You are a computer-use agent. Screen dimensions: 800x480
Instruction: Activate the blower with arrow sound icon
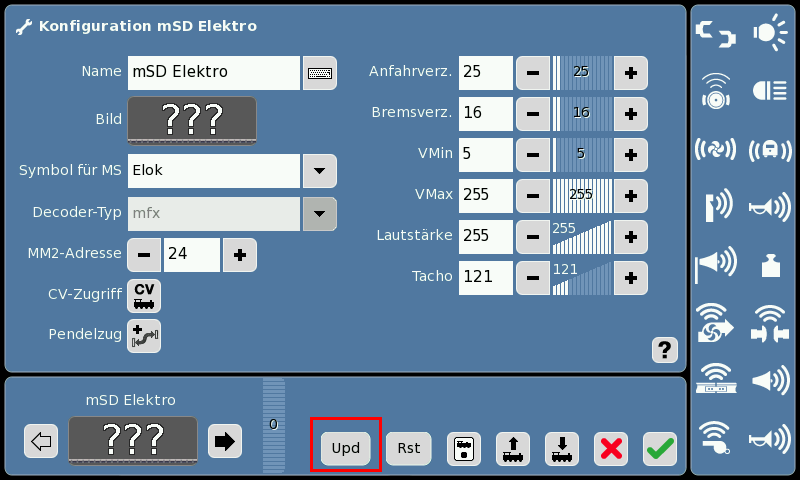715,323
